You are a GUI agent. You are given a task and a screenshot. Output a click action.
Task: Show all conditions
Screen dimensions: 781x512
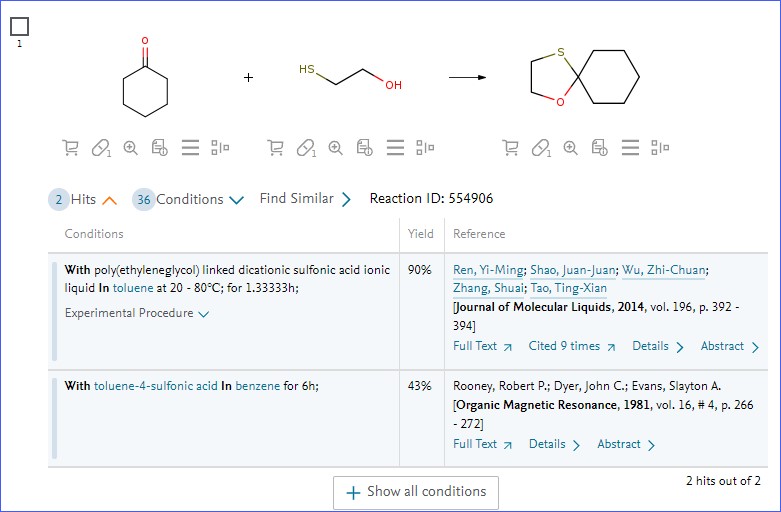point(415,492)
